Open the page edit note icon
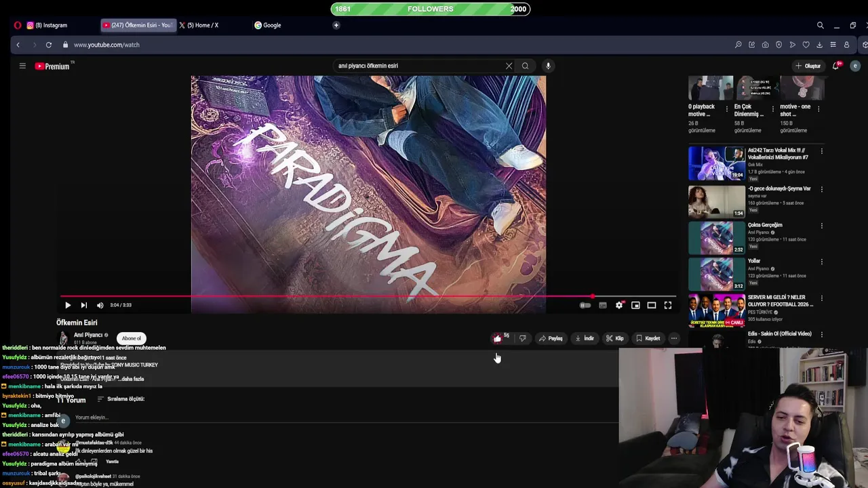Image resolution: width=868 pixels, height=488 pixels. (x=752, y=45)
